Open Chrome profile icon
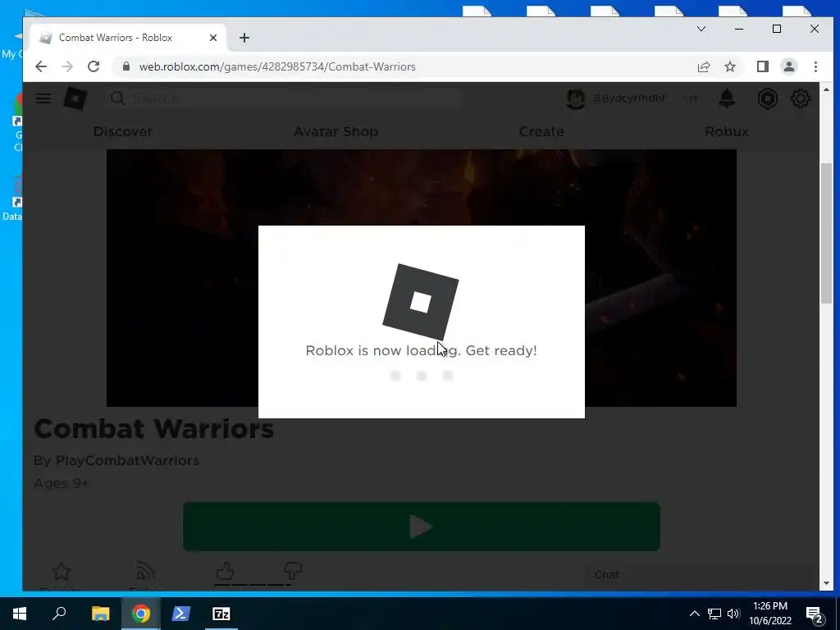Viewport: 840px width, 630px height. click(789, 66)
